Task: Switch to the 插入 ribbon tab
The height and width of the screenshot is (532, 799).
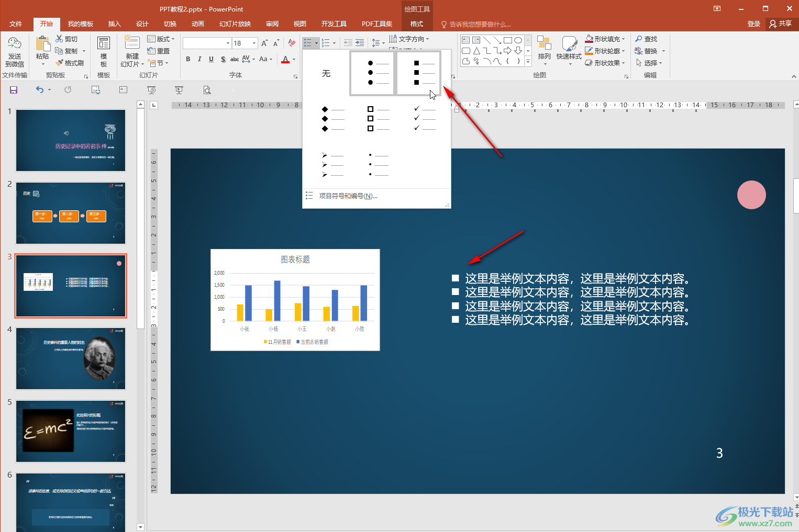Action: [114, 24]
